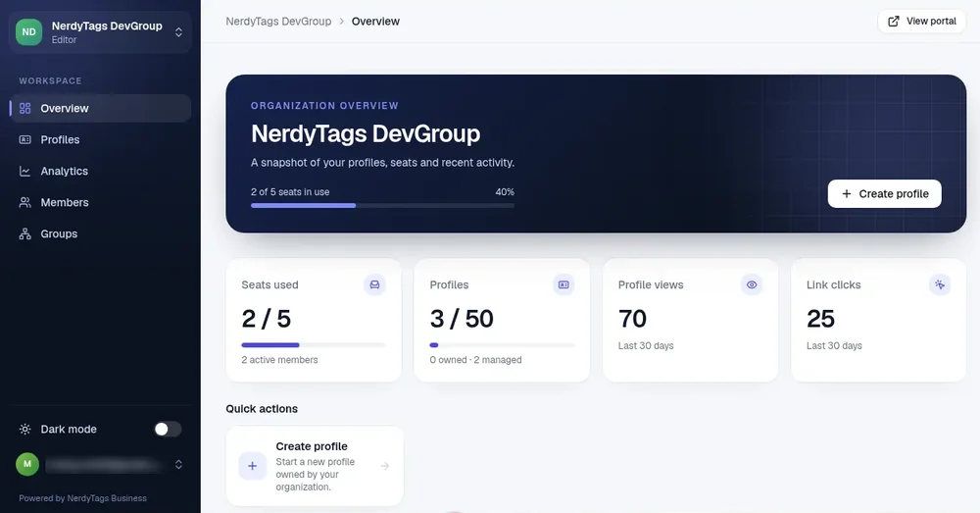Click the Editor role label
This screenshot has width=980, height=513.
(x=65, y=39)
